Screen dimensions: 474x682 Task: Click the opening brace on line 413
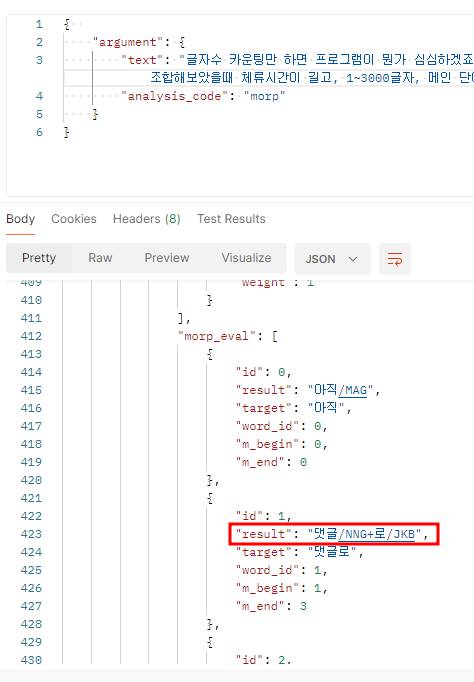(210, 354)
